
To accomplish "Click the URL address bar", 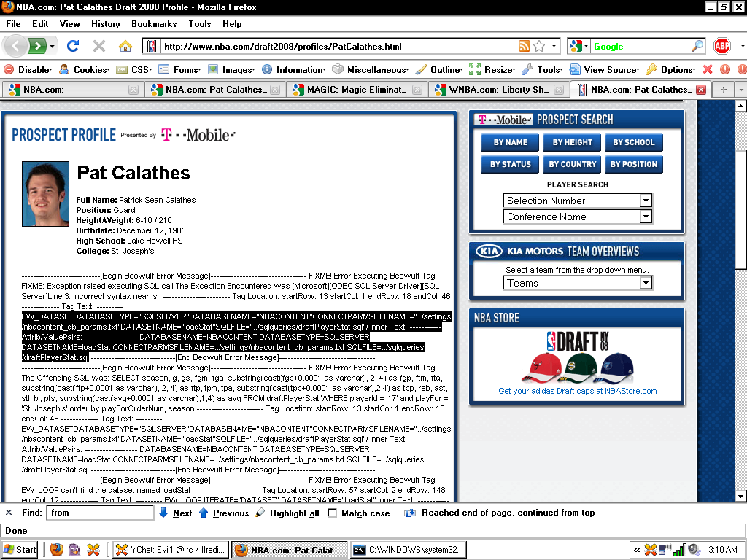I will coord(338,46).
